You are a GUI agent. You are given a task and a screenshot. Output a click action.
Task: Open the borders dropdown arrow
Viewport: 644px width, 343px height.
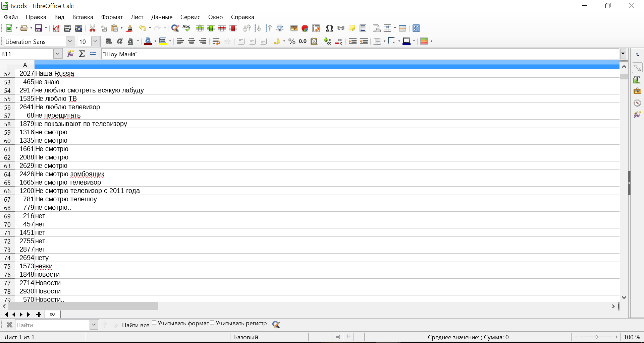[384, 41]
